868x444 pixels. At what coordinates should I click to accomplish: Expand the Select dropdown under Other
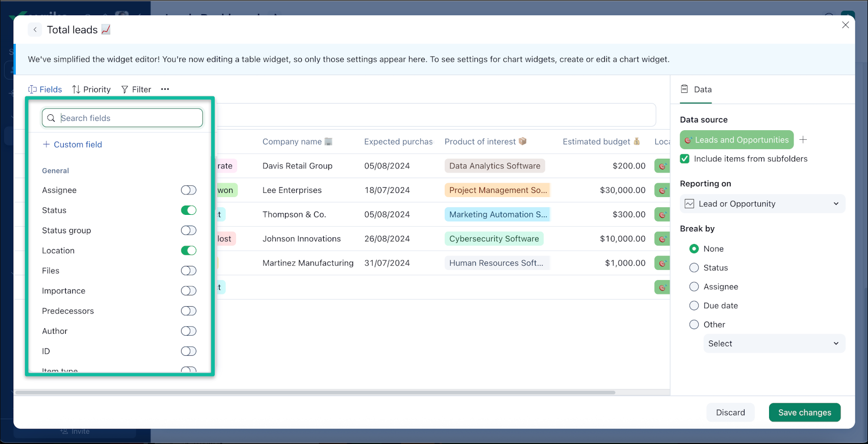pyautogui.click(x=773, y=343)
